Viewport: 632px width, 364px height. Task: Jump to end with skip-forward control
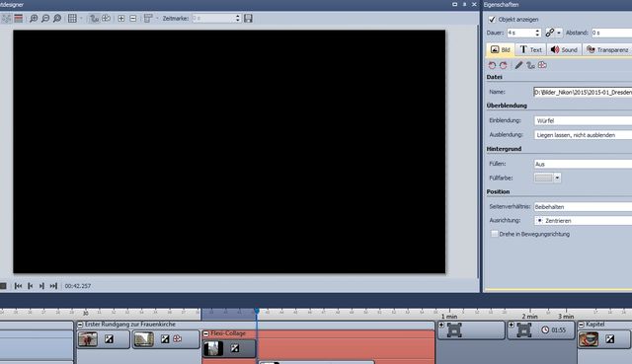[53, 286]
